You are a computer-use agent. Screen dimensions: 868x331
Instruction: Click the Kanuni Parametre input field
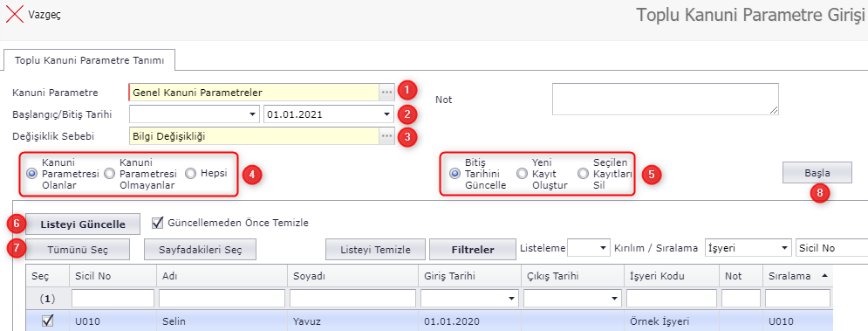coord(254,92)
